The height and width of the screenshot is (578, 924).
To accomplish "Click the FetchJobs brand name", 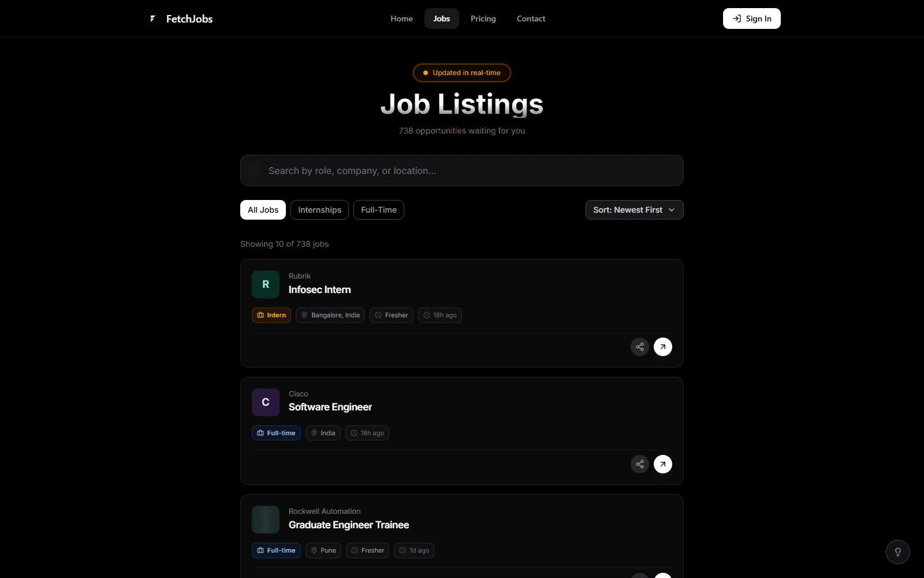I will tap(189, 19).
